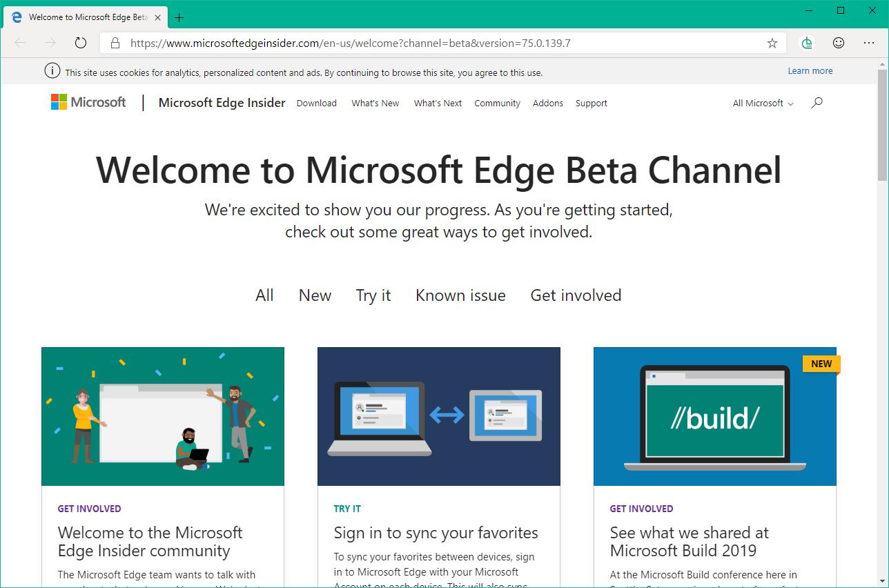Image resolution: width=889 pixels, height=588 pixels.
Task: Open a new tab with plus button
Action: [179, 17]
